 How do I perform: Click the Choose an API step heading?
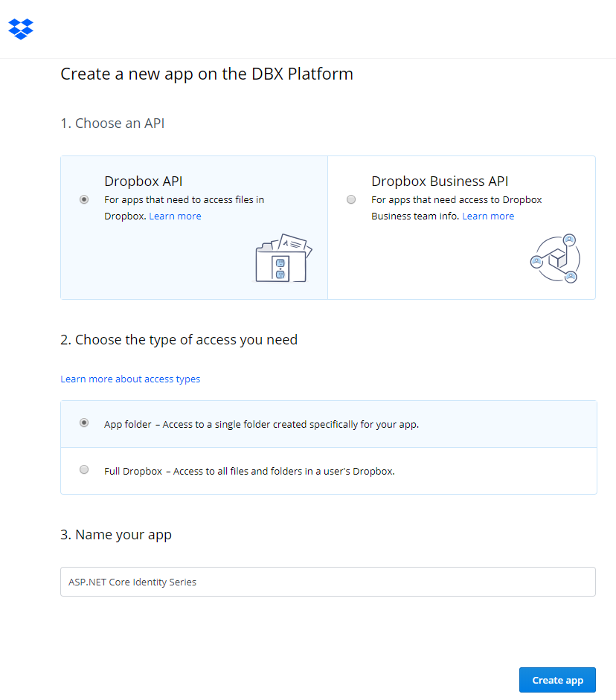(112, 123)
